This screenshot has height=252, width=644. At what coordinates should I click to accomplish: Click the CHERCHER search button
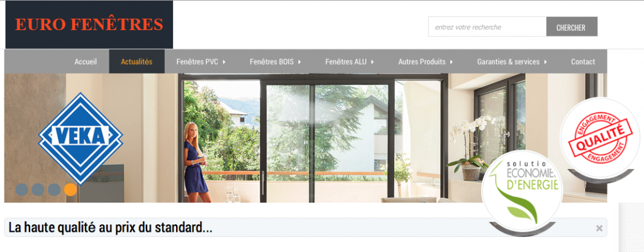(571, 28)
